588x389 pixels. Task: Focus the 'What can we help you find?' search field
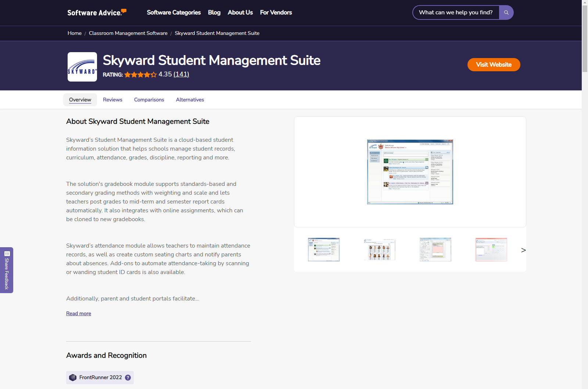[x=456, y=12]
